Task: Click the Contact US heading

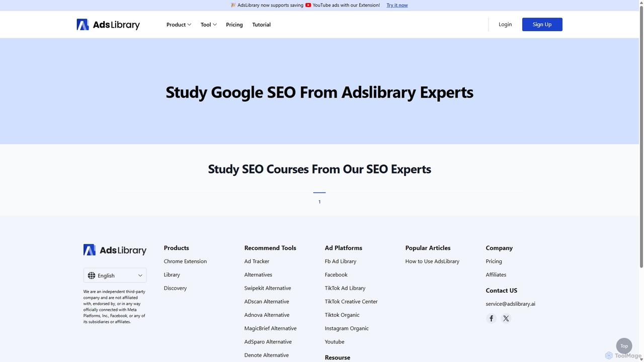Action: point(502,291)
